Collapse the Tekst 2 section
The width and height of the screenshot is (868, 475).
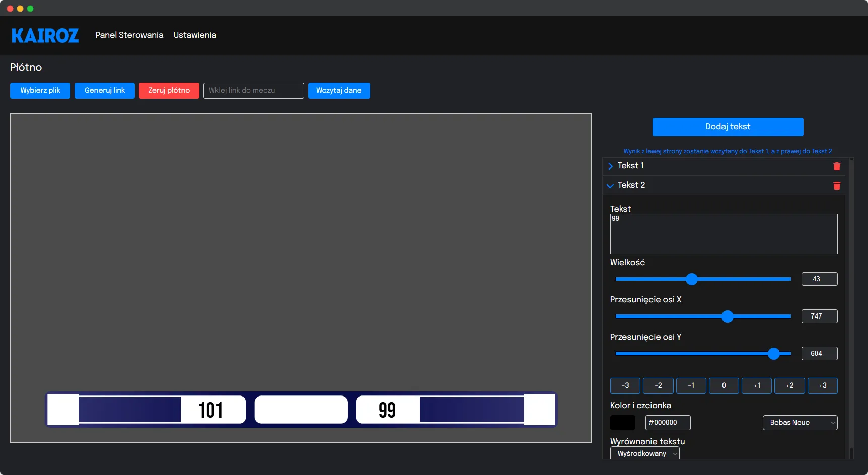(610, 186)
